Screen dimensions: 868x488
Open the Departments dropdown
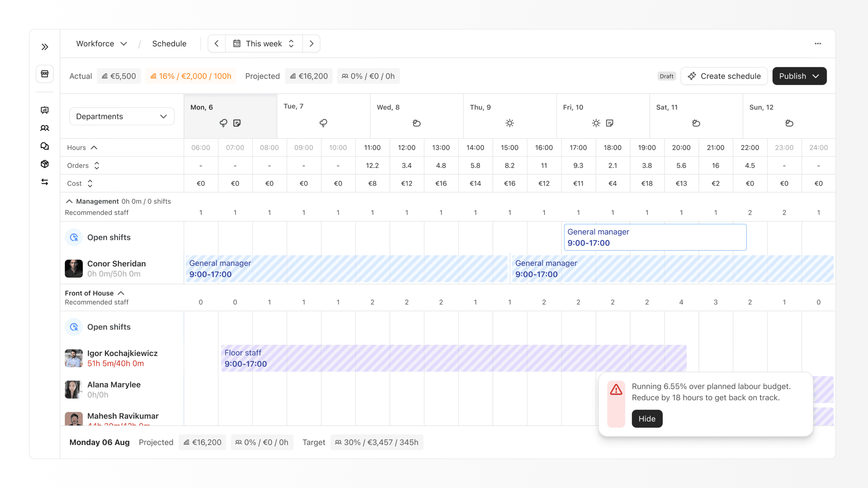122,116
